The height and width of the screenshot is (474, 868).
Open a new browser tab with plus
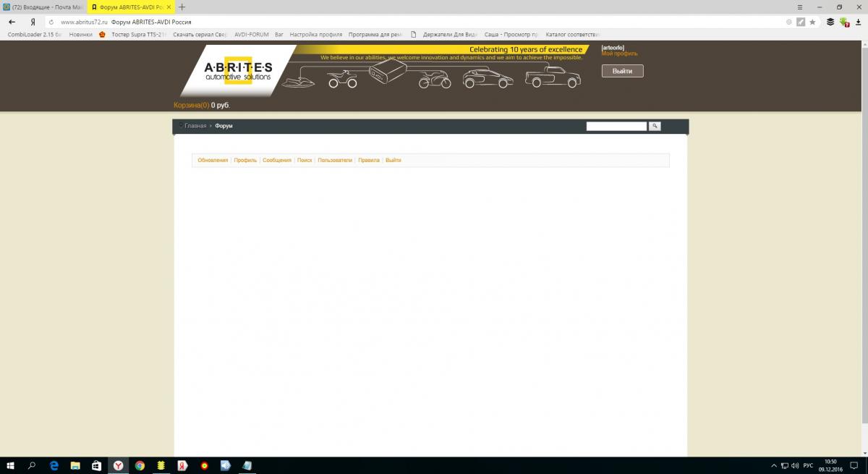click(x=182, y=7)
